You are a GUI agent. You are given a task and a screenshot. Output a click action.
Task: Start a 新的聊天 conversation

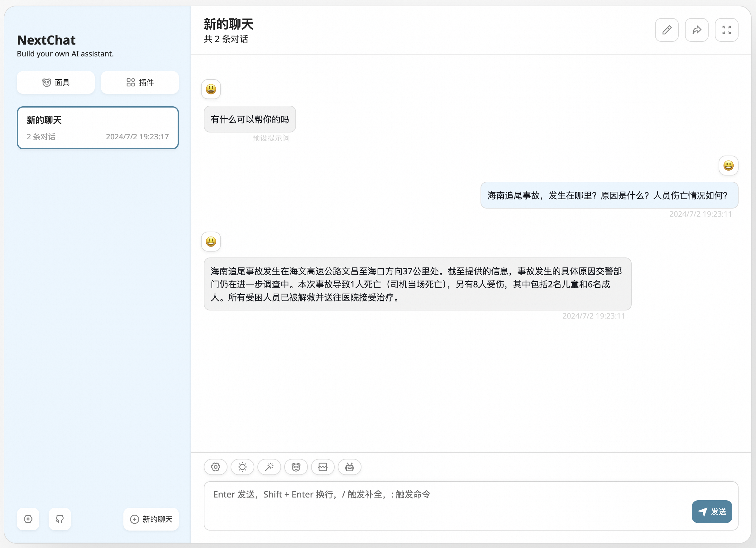(151, 519)
